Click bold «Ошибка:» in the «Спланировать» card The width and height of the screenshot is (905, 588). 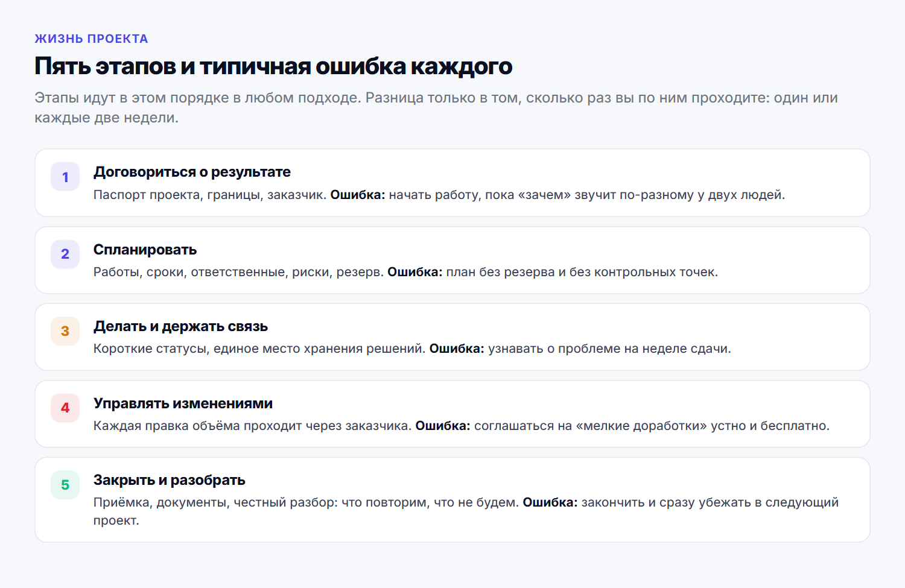(414, 272)
